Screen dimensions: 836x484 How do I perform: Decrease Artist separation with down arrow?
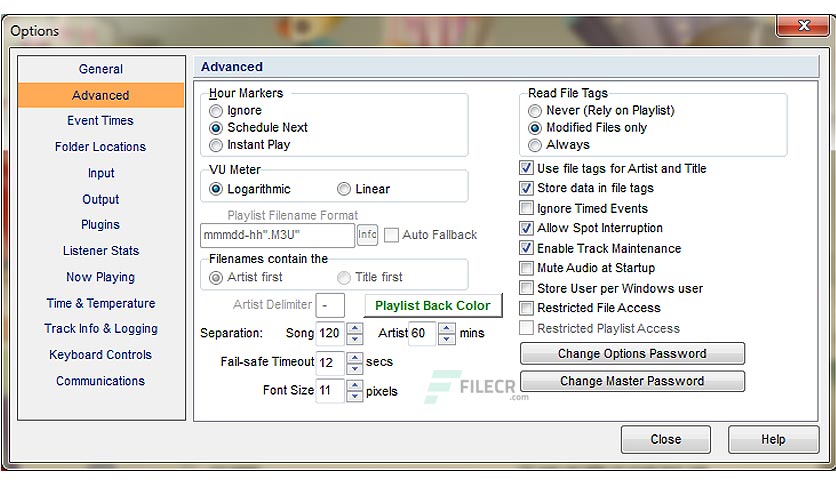[x=447, y=339]
